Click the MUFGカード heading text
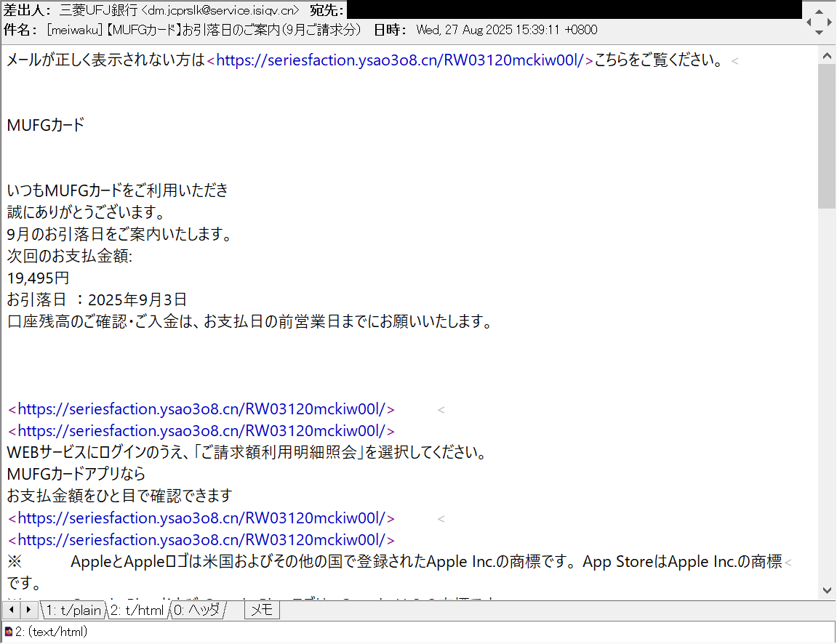Screen dimensions: 837x644 [x=46, y=126]
